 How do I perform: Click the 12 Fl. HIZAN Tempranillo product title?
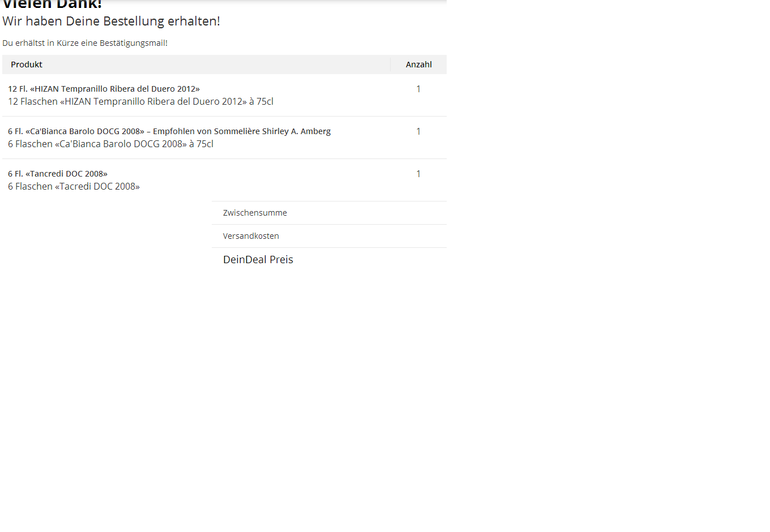(x=104, y=89)
